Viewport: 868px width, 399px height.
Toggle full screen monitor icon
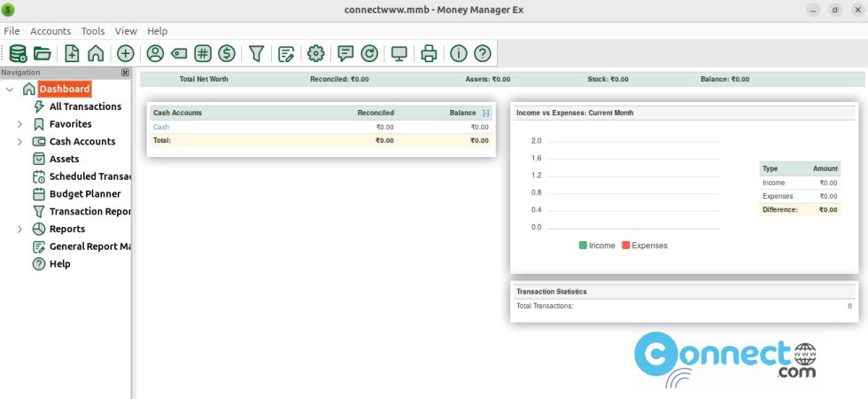click(x=399, y=53)
